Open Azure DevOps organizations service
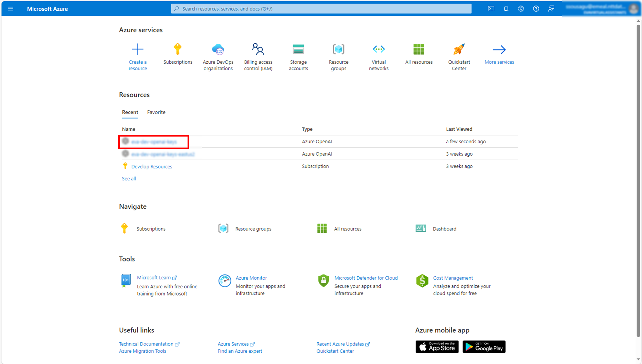642x364 pixels. pos(218,57)
